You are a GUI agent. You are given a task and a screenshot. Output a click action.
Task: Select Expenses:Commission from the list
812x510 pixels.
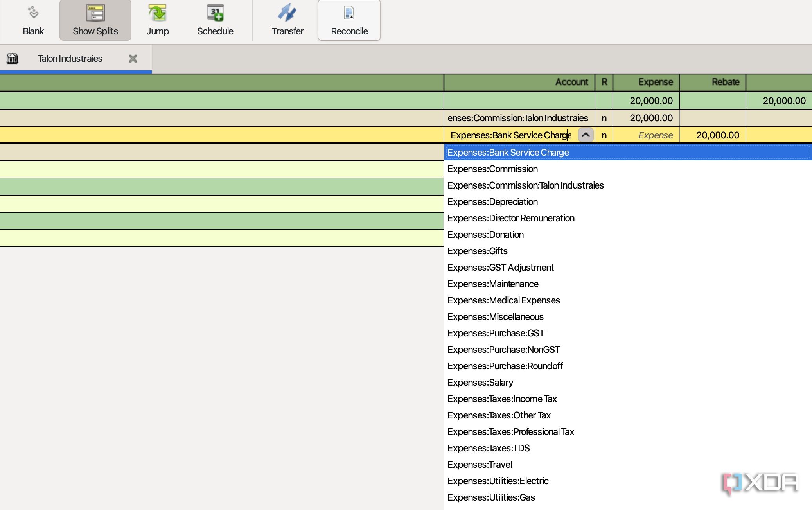[x=628, y=169]
